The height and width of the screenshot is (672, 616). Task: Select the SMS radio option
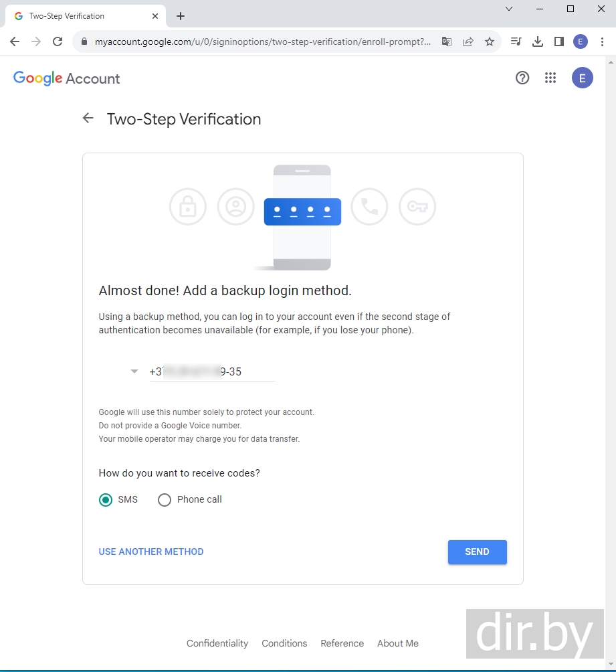point(106,500)
